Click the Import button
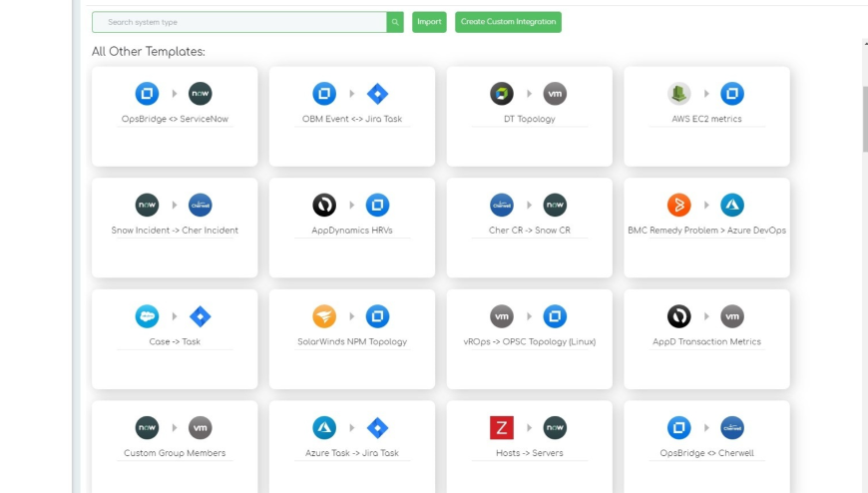Viewport: 868px width, 493px height. [x=429, y=22]
